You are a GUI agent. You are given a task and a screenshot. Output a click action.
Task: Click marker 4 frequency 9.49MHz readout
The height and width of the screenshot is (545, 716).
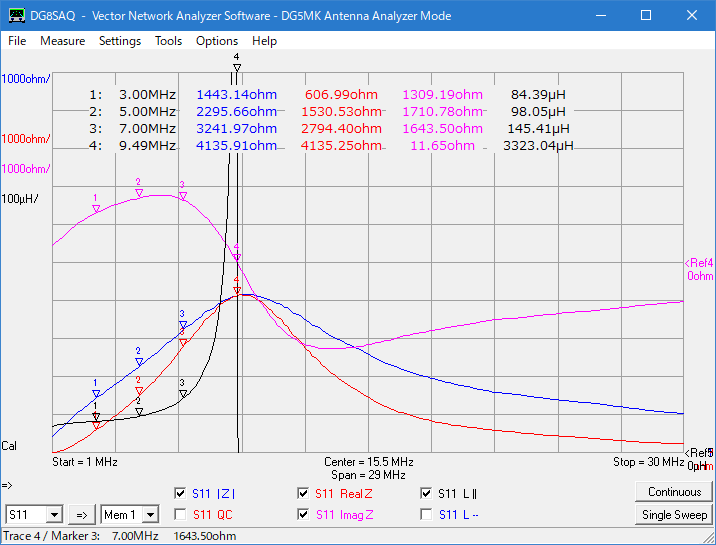click(147, 146)
